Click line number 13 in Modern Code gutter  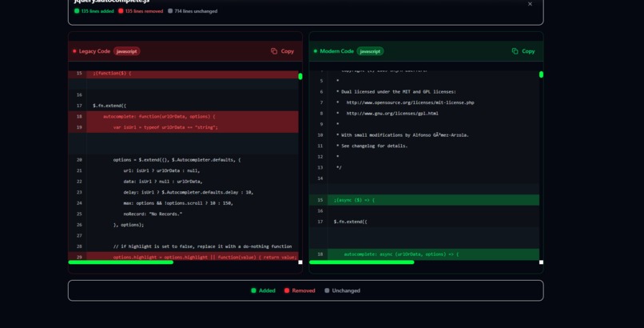pos(320,168)
